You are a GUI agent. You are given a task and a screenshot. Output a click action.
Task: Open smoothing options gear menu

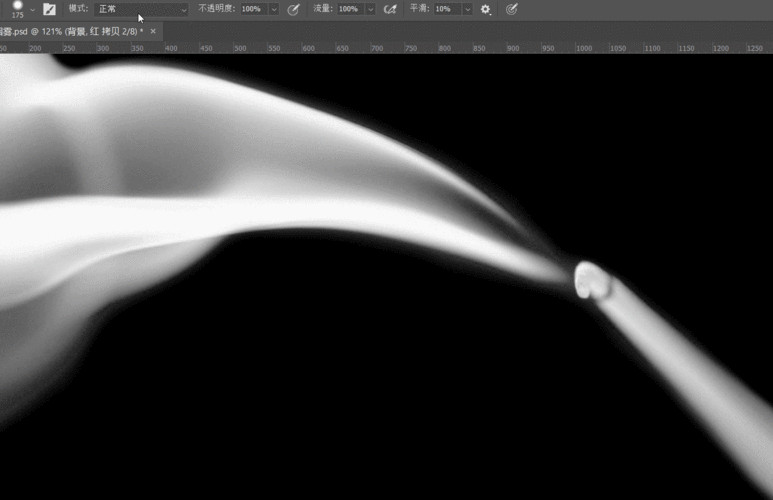486,9
